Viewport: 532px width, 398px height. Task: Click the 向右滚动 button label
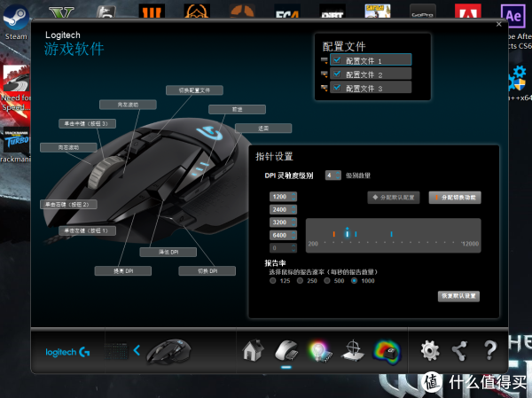[68, 147]
